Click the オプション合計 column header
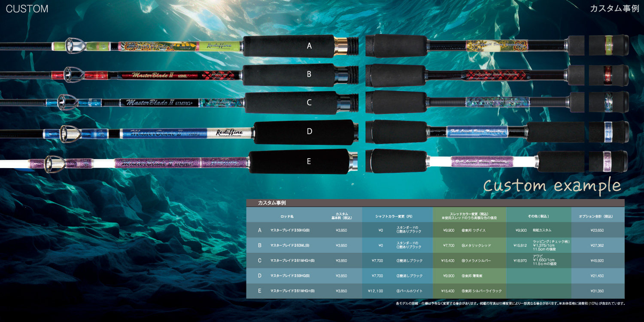The height and width of the screenshot is (322, 644). click(x=597, y=216)
